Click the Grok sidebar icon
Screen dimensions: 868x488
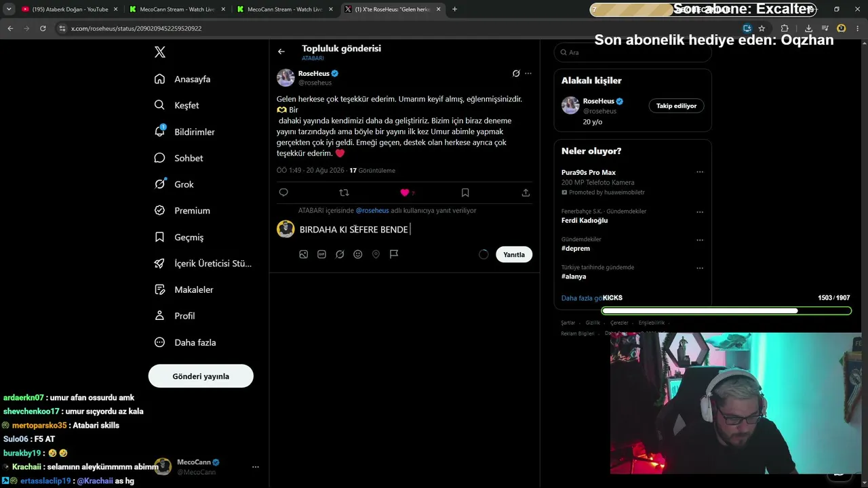(160, 184)
